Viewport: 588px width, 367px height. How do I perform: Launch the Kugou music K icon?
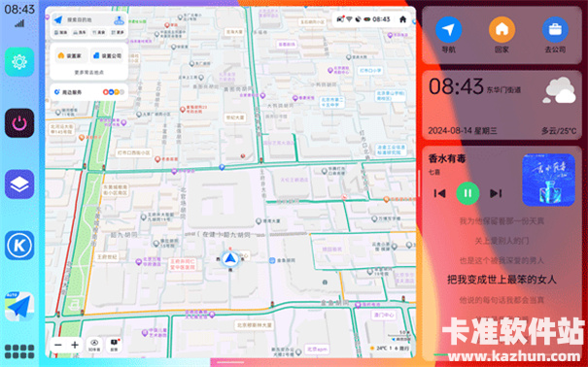(19, 246)
